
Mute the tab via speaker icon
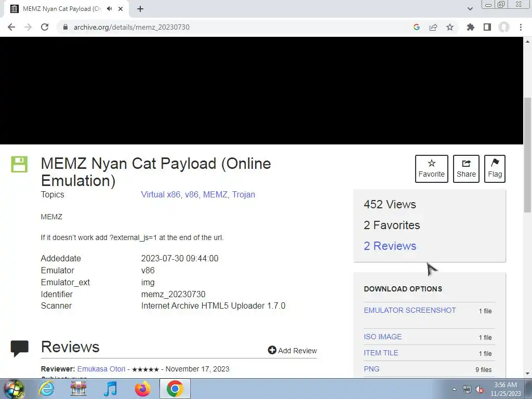tap(109, 9)
